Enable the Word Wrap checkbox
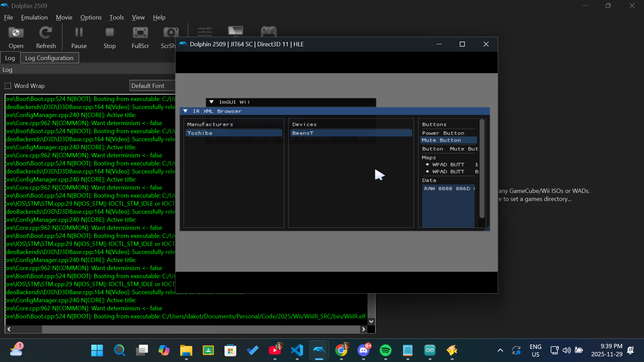Image resolution: width=644 pixels, height=362 pixels. point(8,86)
